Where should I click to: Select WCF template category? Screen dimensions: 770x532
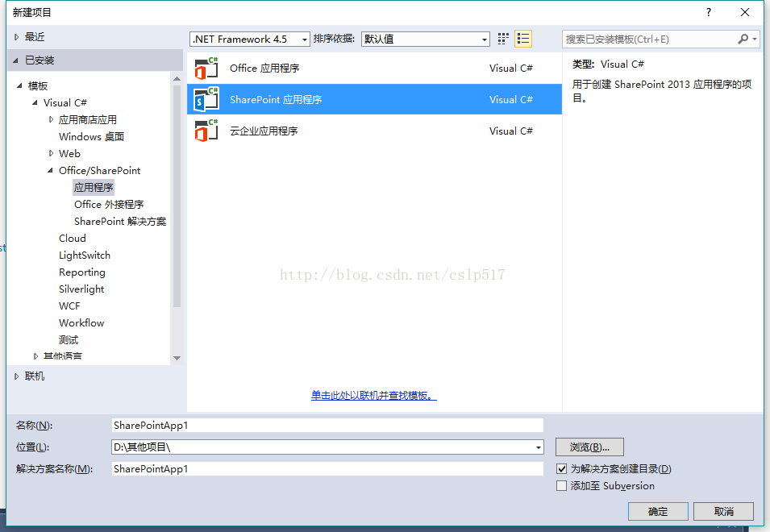pyautogui.click(x=69, y=305)
